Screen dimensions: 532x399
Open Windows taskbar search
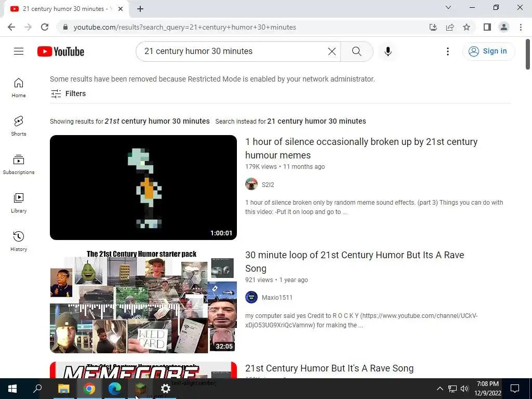click(x=37, y=389)
